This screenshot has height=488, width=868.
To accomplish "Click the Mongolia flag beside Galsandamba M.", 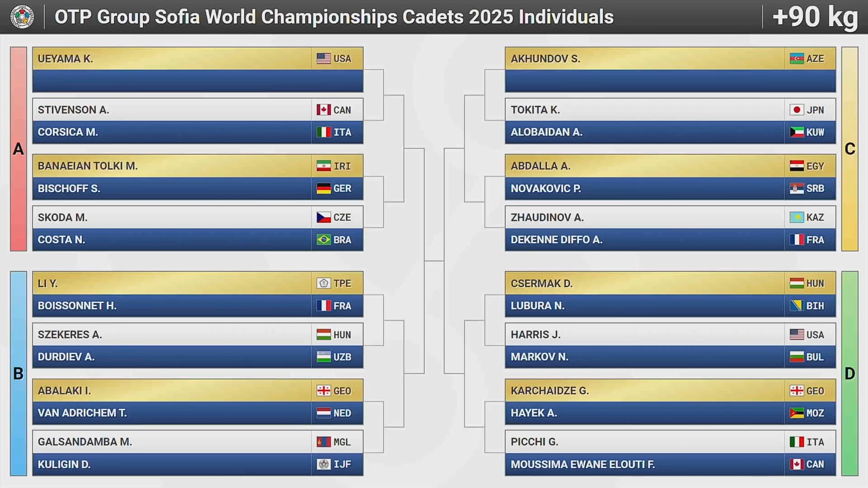I will [x=323, y=442].
